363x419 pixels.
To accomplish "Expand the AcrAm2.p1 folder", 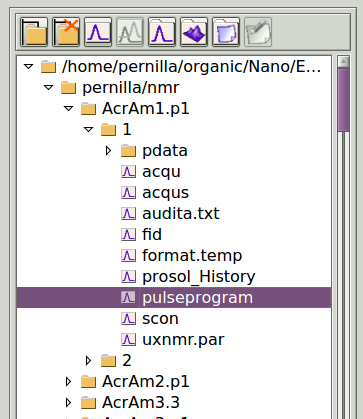I will click(68, 381).
